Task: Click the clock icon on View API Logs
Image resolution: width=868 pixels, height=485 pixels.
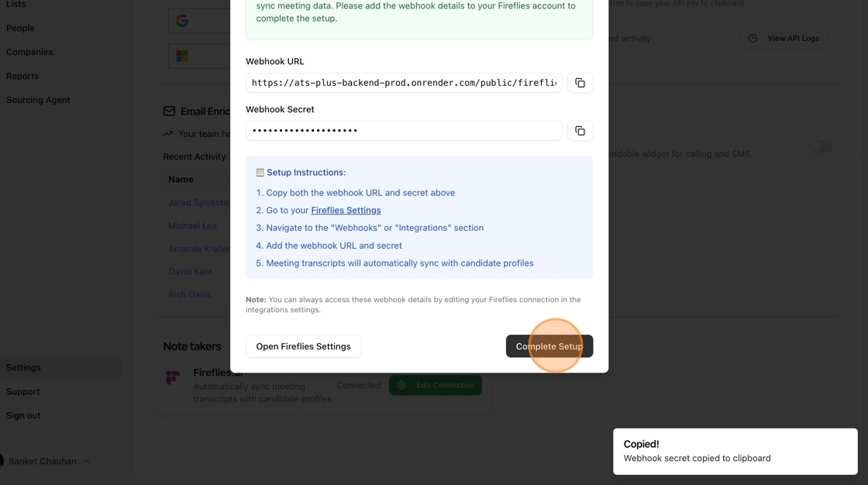Action: click(753, 38)
